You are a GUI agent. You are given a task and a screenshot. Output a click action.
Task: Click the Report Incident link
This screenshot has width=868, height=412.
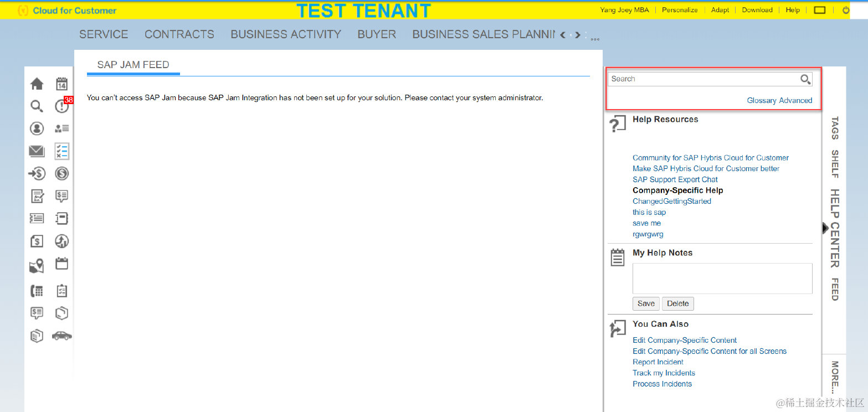[658, 362]
